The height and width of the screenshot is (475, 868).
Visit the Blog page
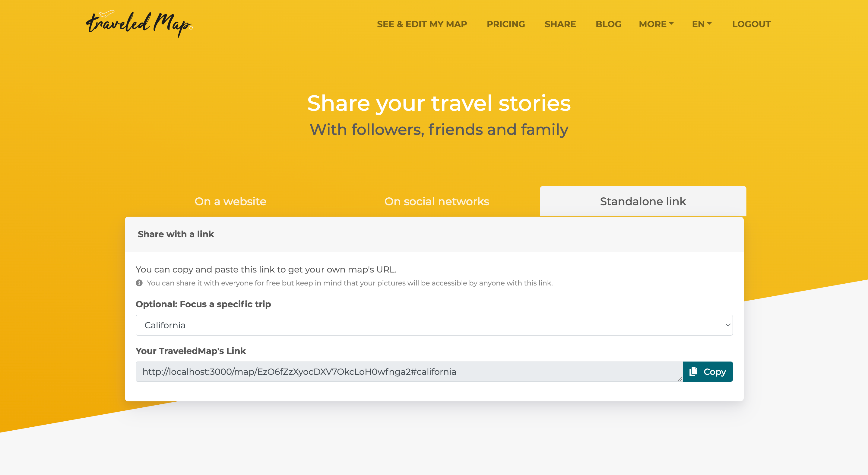coord(608,24)
